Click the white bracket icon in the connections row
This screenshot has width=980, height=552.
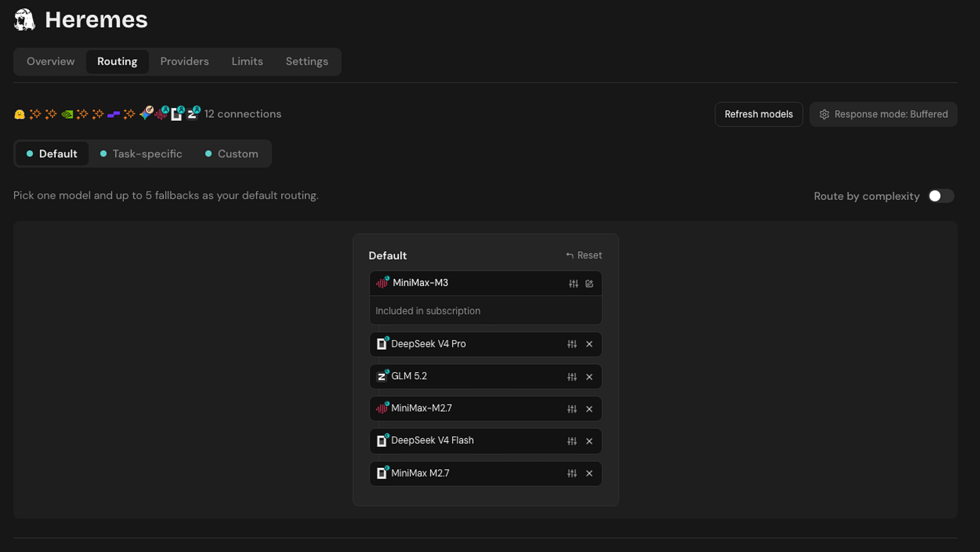pyautogui.click(x=176, y=114)
